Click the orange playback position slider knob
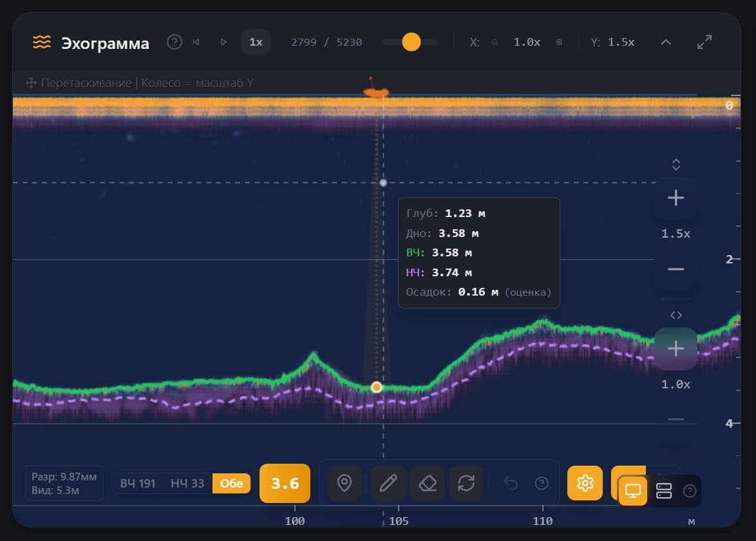756x541 pixels. [411, 42]
